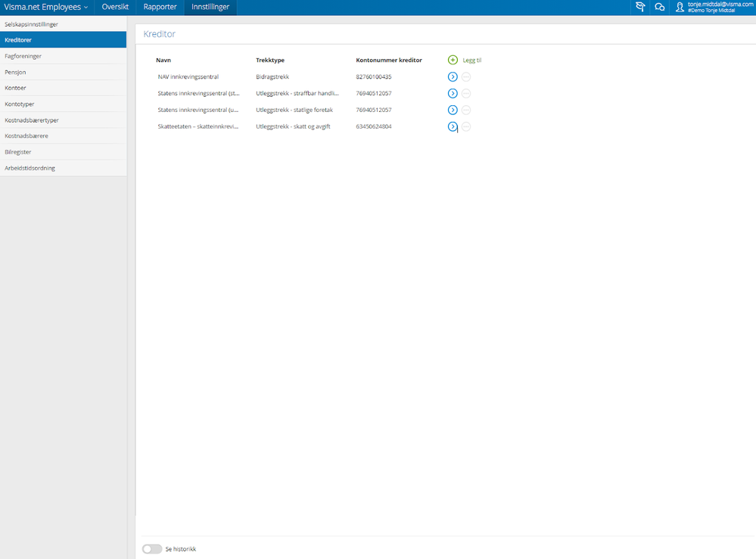
Task: Open Bilregister in the sidebar
Action: click(x=63, y=152)
